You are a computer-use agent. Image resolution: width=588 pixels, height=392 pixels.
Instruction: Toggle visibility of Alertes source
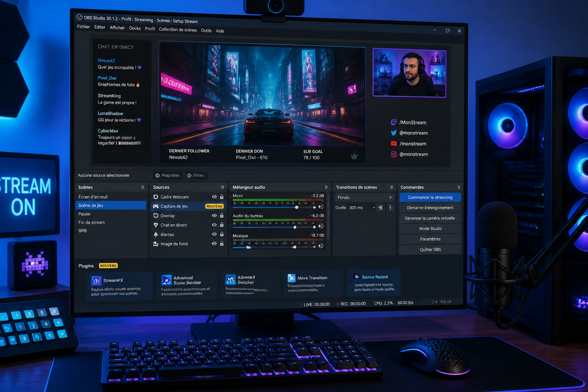point(214,234)
